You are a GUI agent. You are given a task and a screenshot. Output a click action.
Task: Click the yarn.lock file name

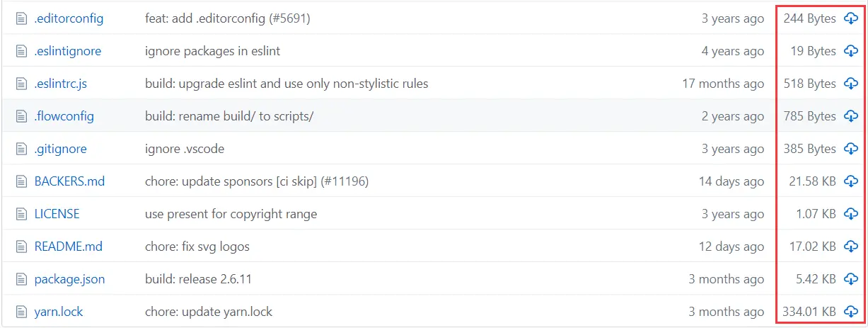click(59, 312)
